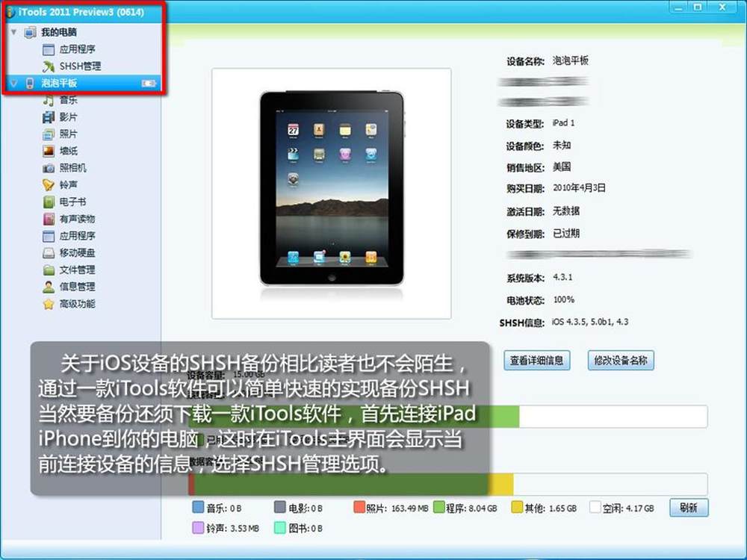Click the My Computer (我的电脑) icon

point(30,32)
